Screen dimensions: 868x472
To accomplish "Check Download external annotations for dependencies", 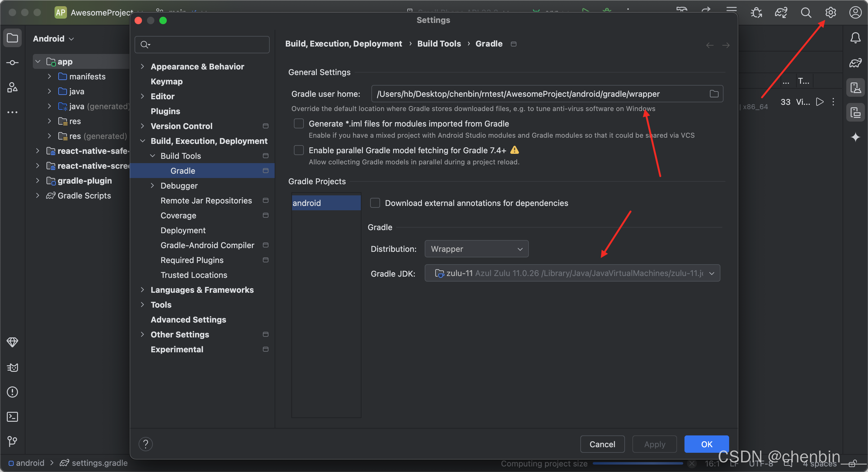I will point(375,203).
